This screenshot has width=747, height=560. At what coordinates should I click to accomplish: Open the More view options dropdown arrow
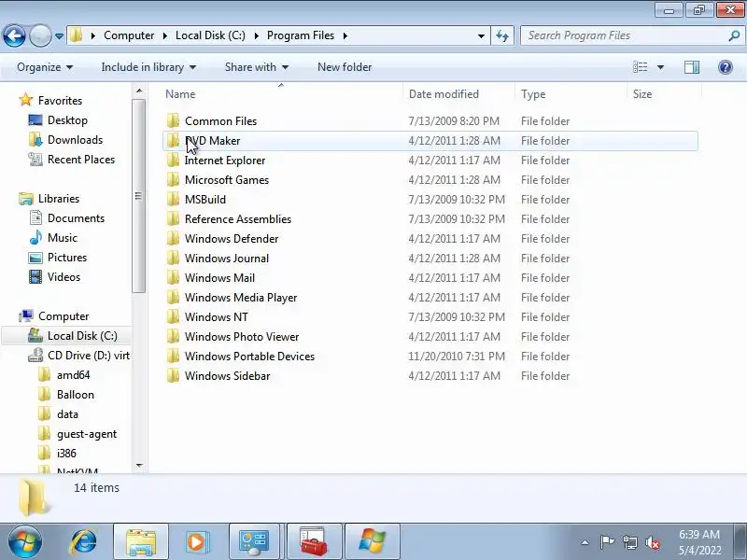pyautogui.click(x=661, y=67)
